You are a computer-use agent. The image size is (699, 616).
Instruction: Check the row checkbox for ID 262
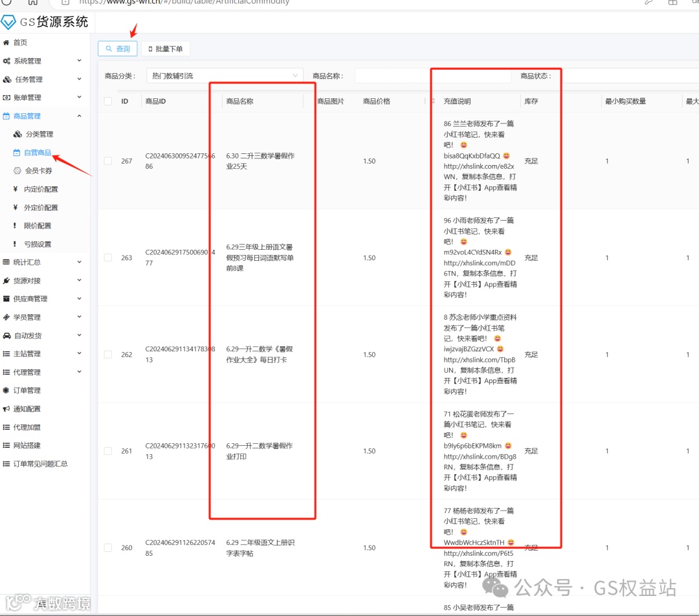(x=108, y=355)
